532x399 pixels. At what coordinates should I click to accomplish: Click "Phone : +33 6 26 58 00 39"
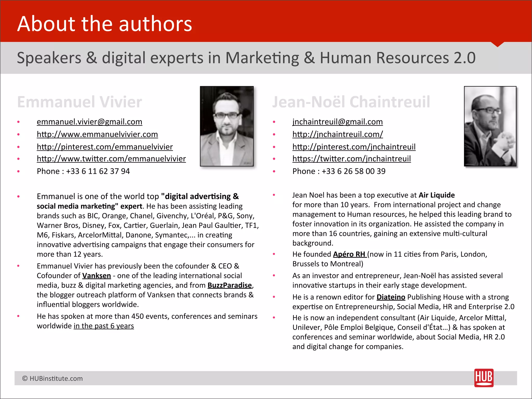click(x=339, y=171)
